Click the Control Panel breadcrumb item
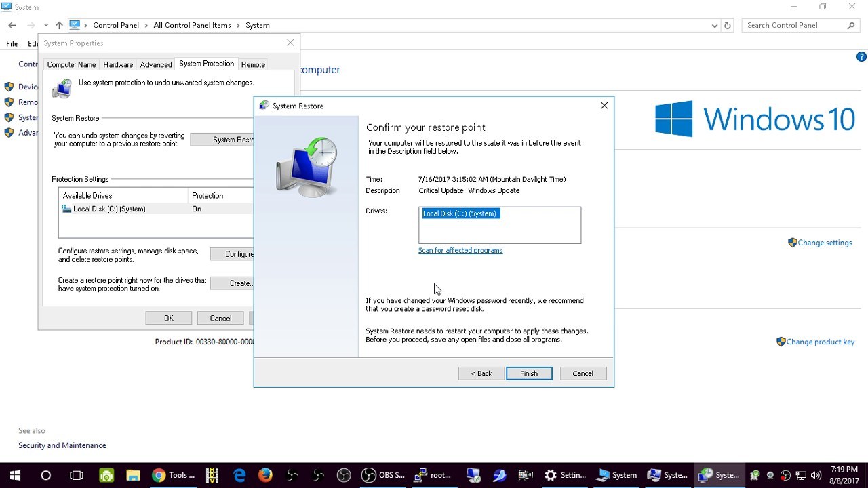This screenshot has height=488, width=868. pyautogui.click(x=116, y=25)
